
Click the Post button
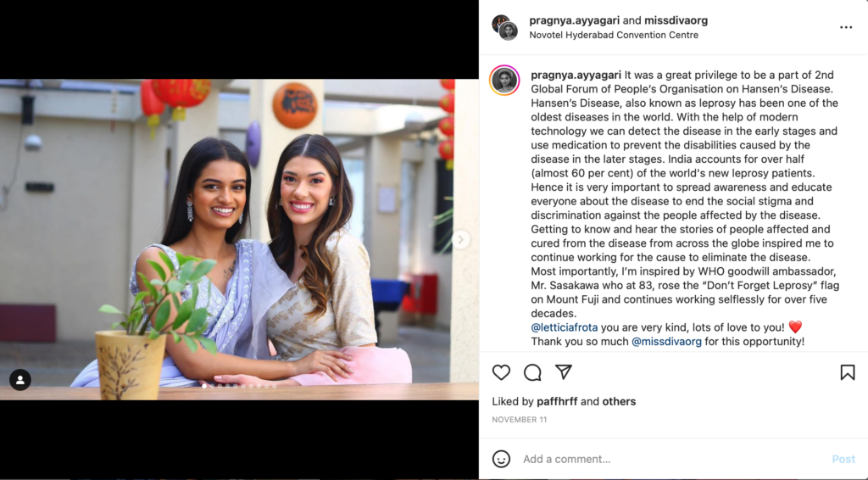point(843,459)
